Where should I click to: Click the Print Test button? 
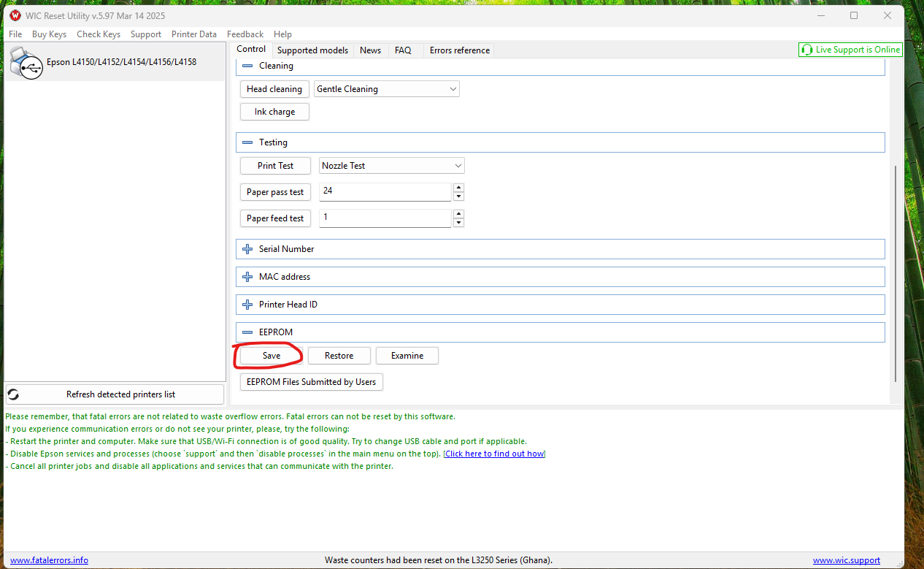(x=276, y=166)
